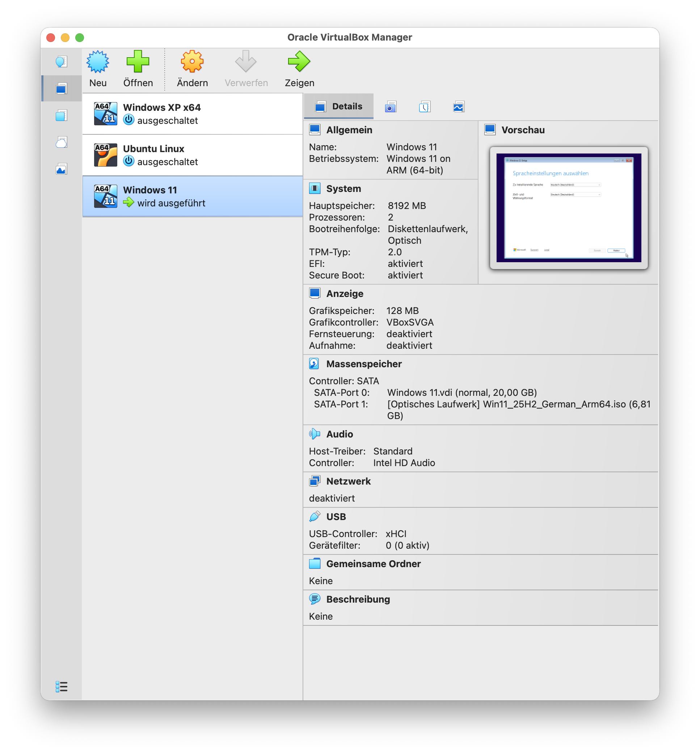The image size is (700, 754).
Task: Create a new VM with Neu
Action: coord(98,69)
